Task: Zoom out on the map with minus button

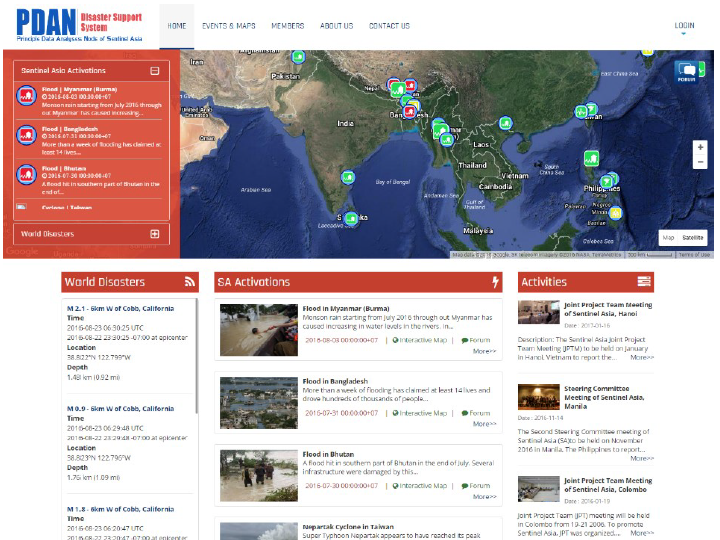Action: pos(700,162)
